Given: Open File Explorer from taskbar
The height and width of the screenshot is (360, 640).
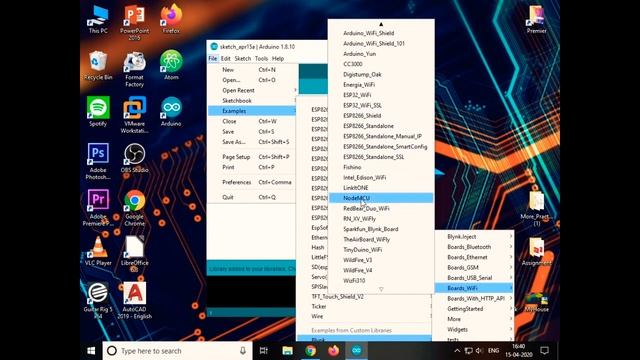Looking at the screenshot, I should coord(287,351).
